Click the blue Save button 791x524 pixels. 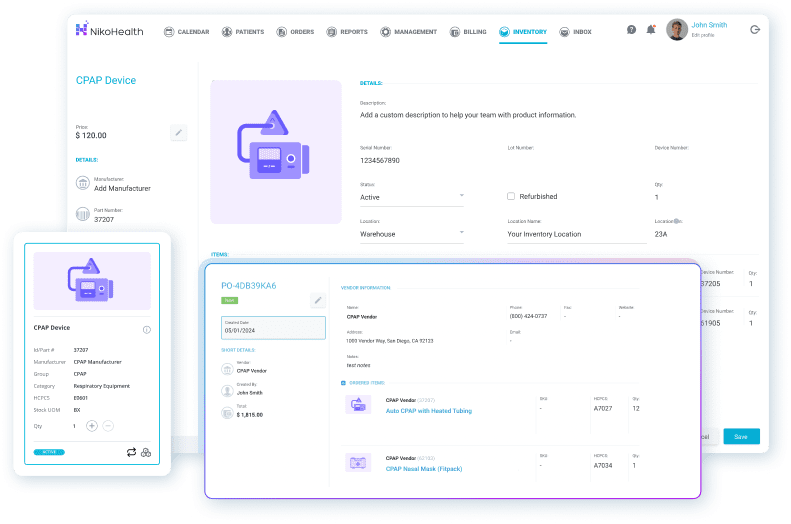point(742,436)
